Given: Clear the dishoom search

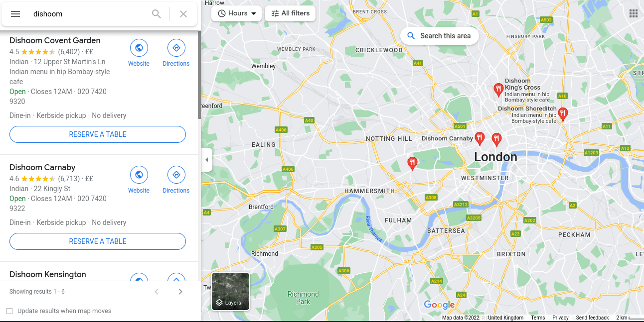Looking at the screenshot, I should click(183, 14).
